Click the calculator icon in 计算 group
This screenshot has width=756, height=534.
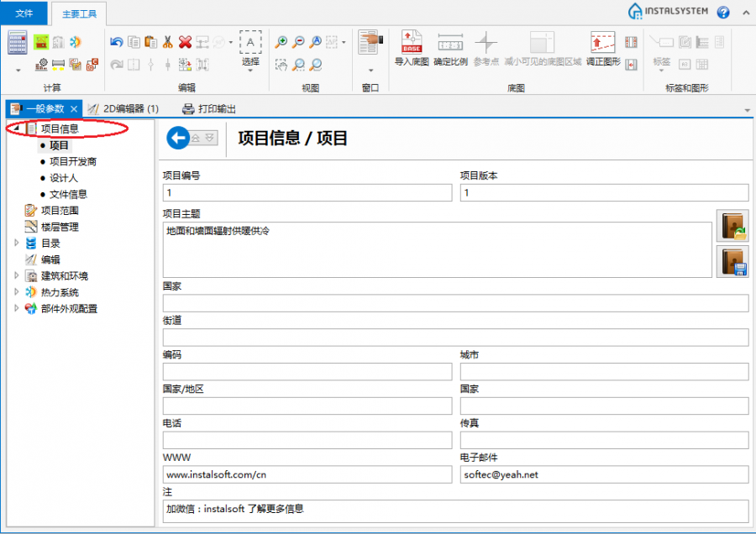18,43
